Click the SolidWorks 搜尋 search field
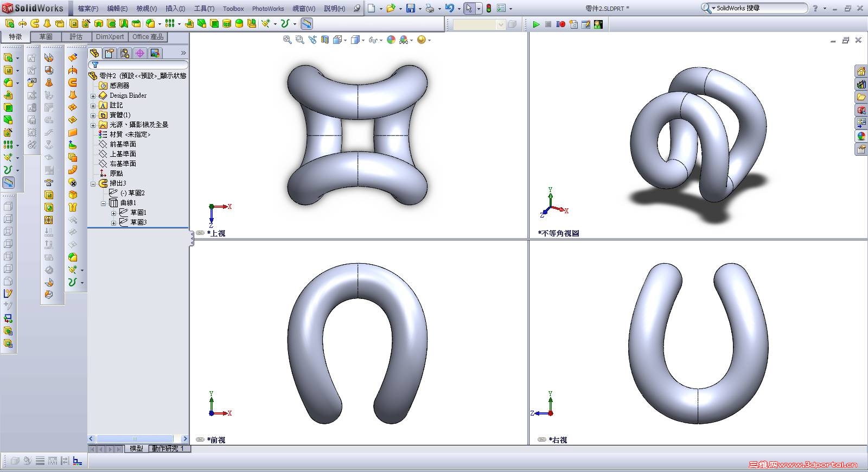Image resolution: width=868 pixels, height=472 pixels. (758, 8)
